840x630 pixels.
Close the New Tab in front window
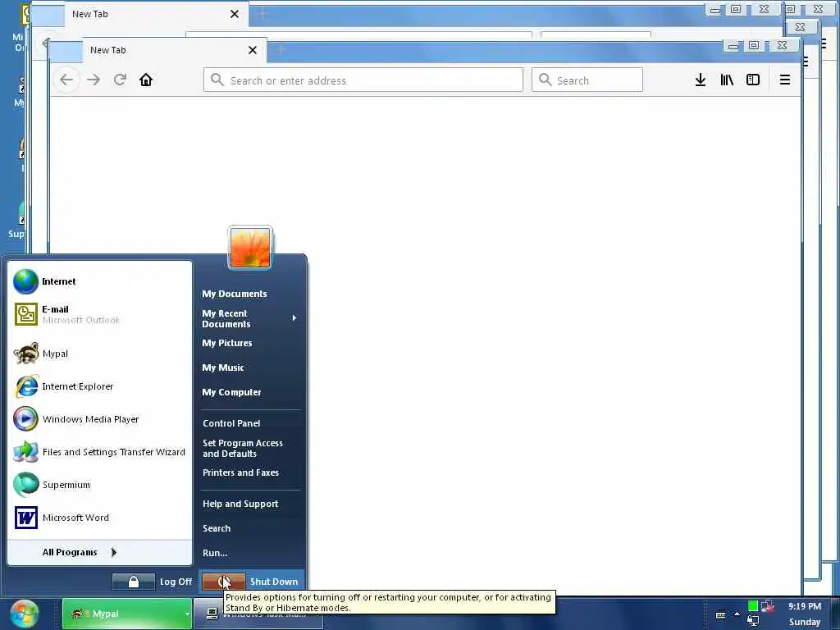(253, 50)
